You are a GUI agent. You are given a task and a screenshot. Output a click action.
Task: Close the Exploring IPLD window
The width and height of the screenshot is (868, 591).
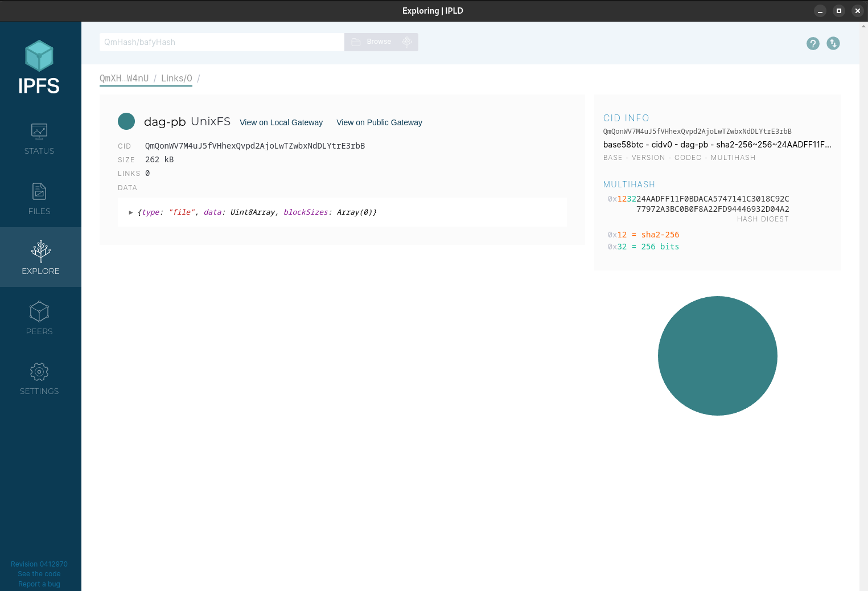coord(858,11)
